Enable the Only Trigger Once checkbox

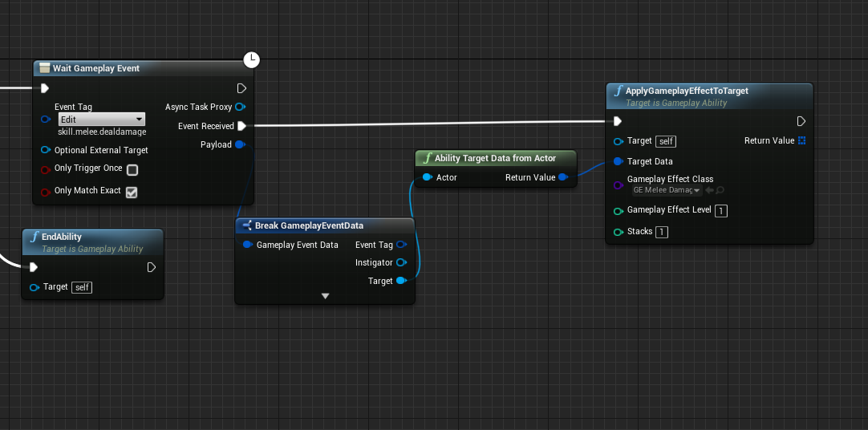coord(132,170)
